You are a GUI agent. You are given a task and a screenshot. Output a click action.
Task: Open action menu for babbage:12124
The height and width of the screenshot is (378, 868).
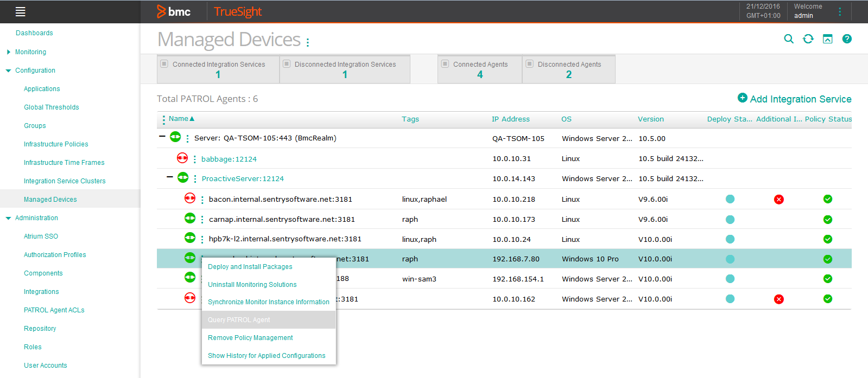(x=194, y=159)
